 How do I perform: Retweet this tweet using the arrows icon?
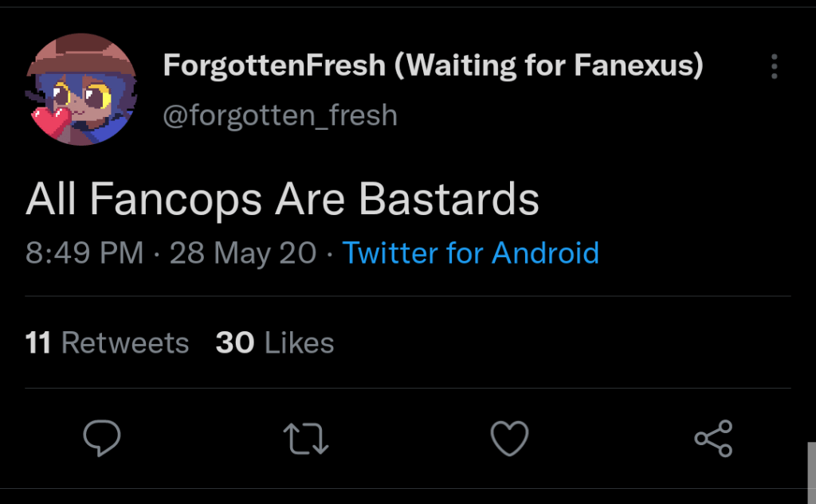[306, 438]
